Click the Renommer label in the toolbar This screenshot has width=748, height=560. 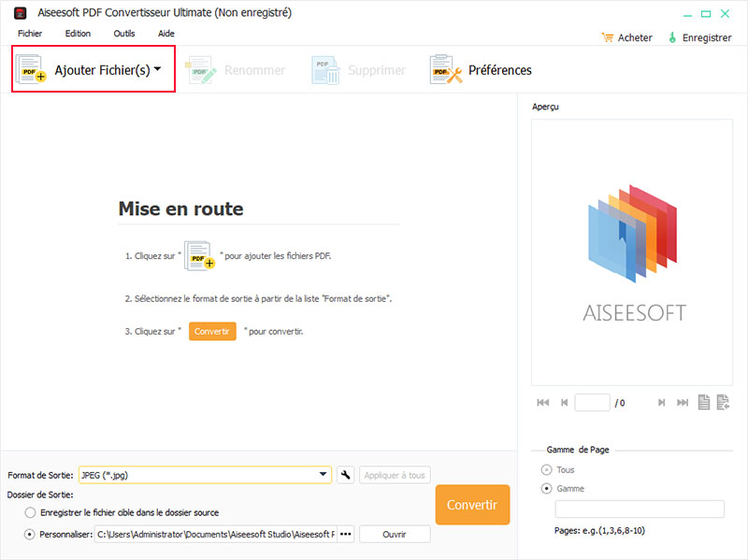pos(254,70)
